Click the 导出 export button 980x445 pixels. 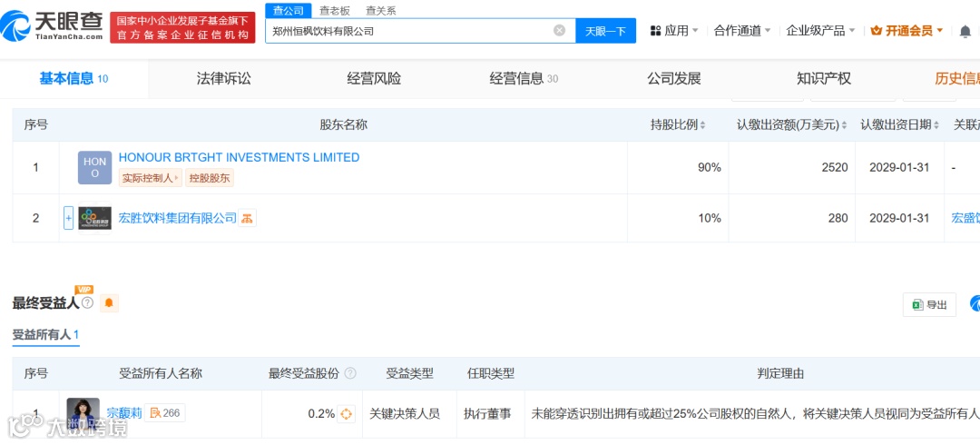(929, 305)
